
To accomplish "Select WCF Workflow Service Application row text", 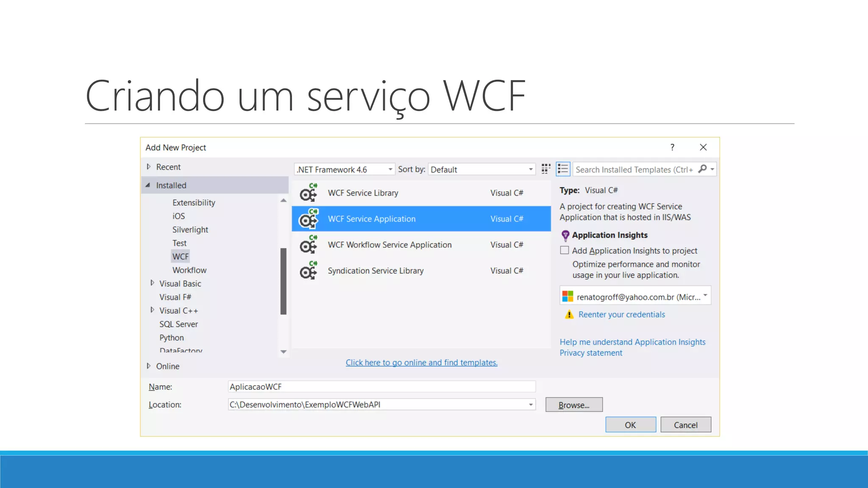I will [x=389, y=244].
